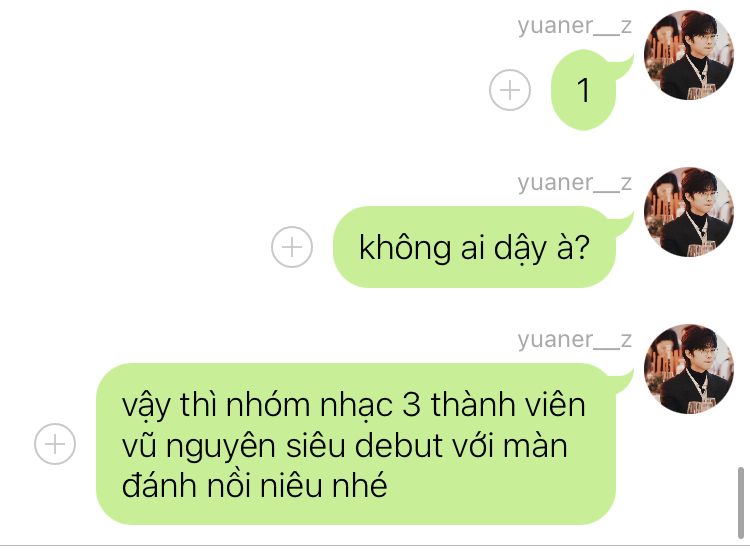Select the "vậy thì nhóm nhạc 3 thành viên" line
The width and height of the screenshot is (750, 553).
click(x=353, y=406)
